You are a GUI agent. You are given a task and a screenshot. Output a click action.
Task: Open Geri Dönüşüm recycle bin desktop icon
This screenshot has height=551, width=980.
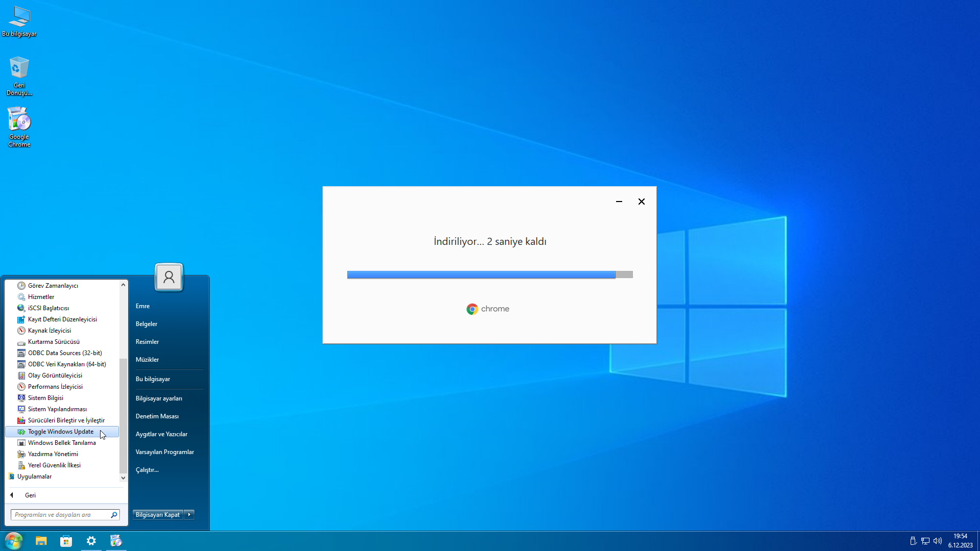pyautogui.click(x=19, y=76)
